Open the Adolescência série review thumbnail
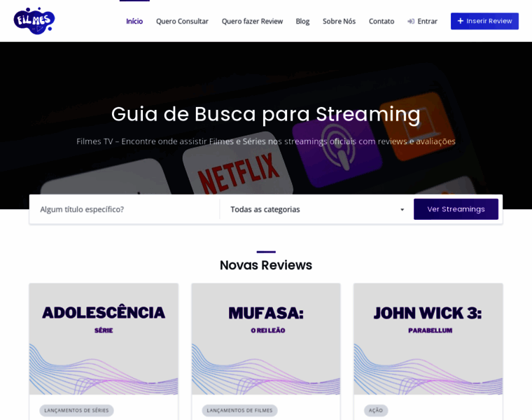This screenshot has height=420, width=532. point(104,339)
